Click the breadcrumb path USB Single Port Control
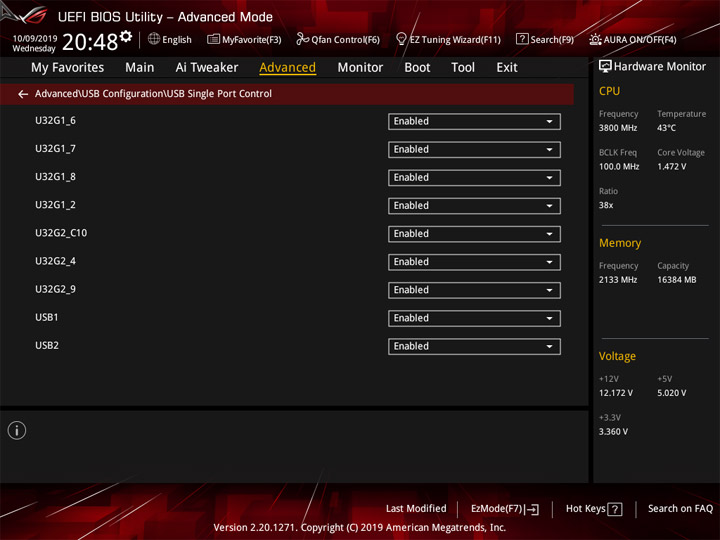Viewport: 720px width, 540px height. pyautogui.click(x=219, y=94)
